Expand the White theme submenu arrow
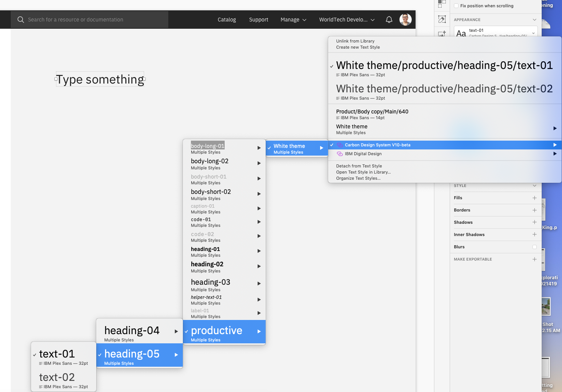 pos(555,128)
